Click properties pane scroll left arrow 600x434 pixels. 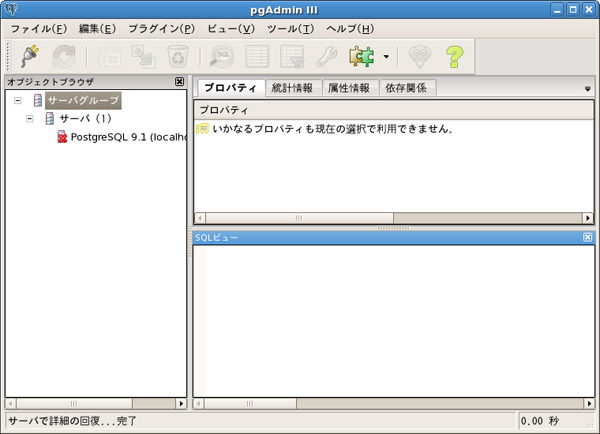point(200,218)
